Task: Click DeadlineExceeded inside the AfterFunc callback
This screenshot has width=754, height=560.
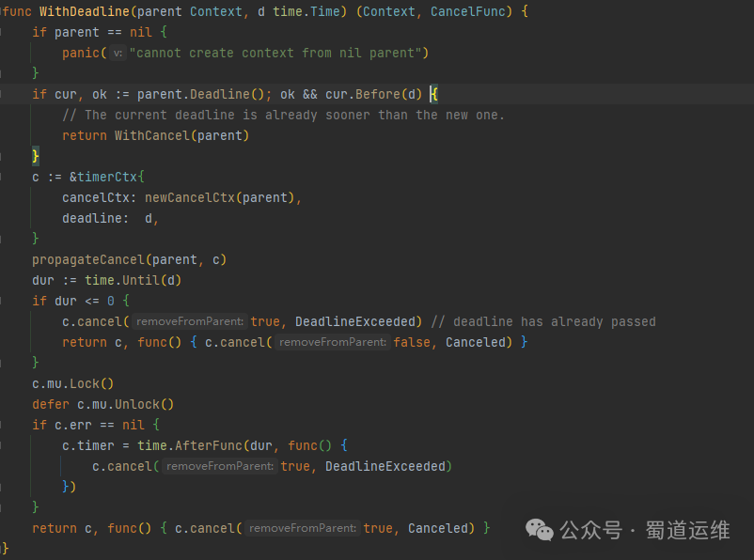Action: coord(385,466)
